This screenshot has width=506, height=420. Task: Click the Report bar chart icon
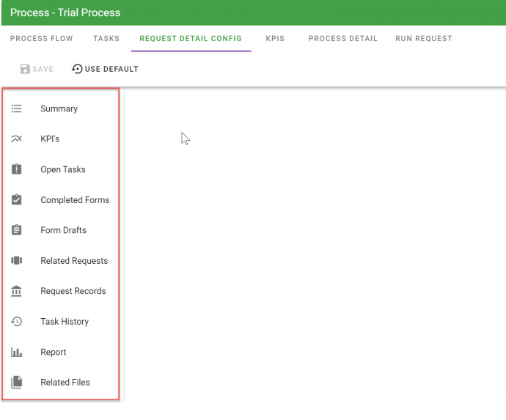coord(17,352)
